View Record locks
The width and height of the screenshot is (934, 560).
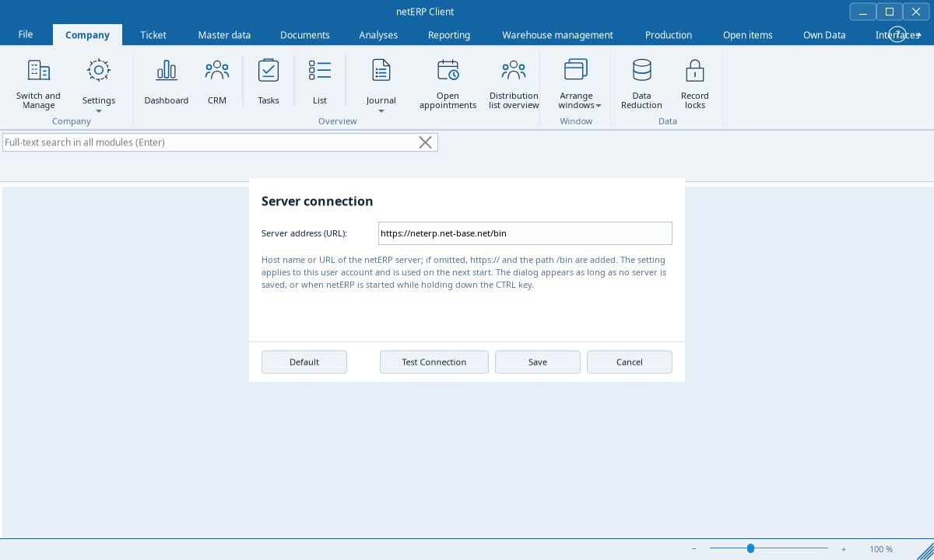pos(695,84)
